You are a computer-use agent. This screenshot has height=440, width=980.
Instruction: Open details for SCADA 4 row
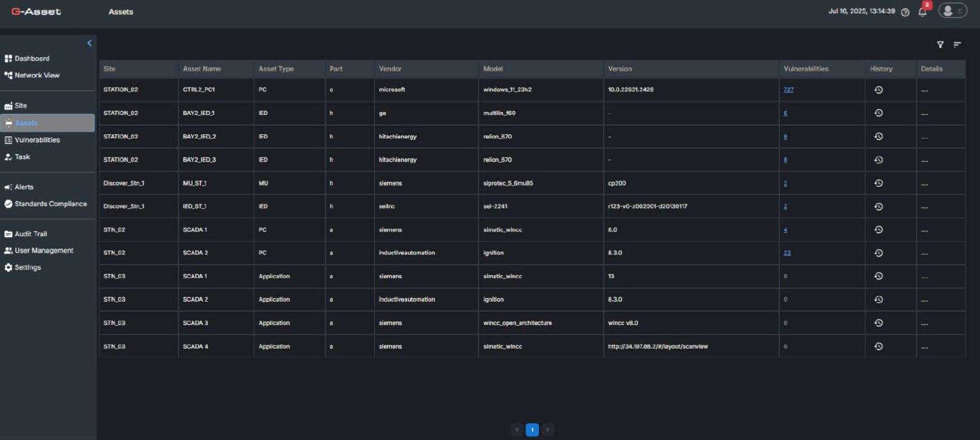(x=925, y=347)
